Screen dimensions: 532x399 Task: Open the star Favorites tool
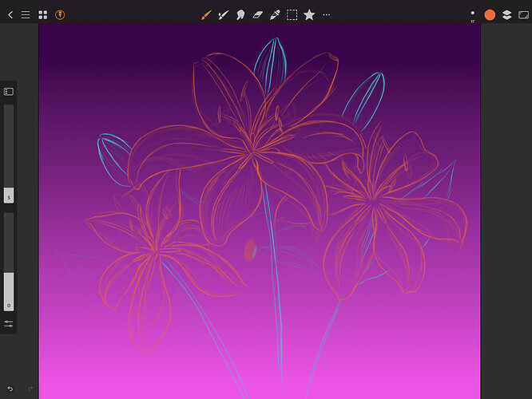309,15
